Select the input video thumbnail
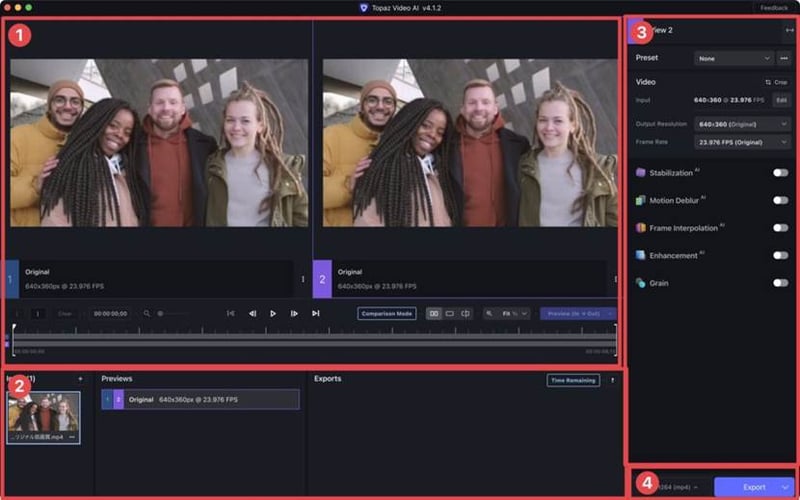This screenshot has width=800, height=500. (44, 412)
